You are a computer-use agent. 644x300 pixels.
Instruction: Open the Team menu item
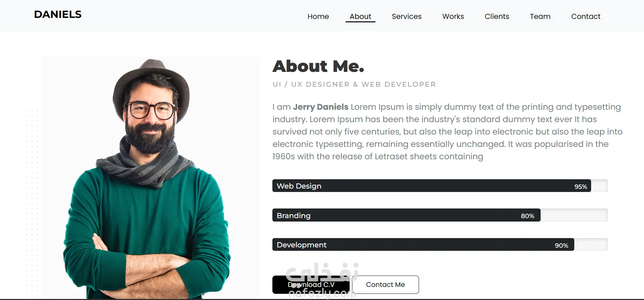(540, 17)
